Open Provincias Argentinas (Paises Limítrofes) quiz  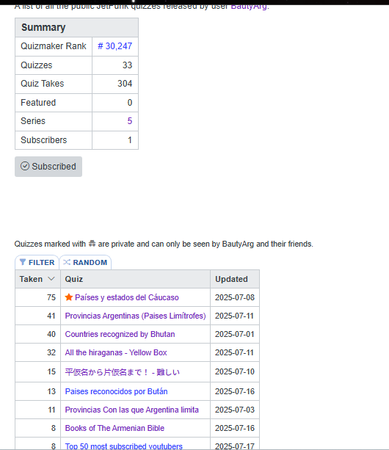tap(135, 316)
